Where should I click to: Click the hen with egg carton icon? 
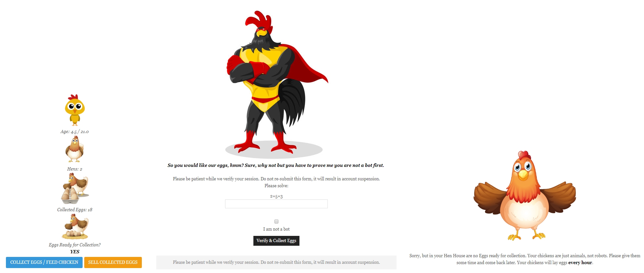[75, 189]
